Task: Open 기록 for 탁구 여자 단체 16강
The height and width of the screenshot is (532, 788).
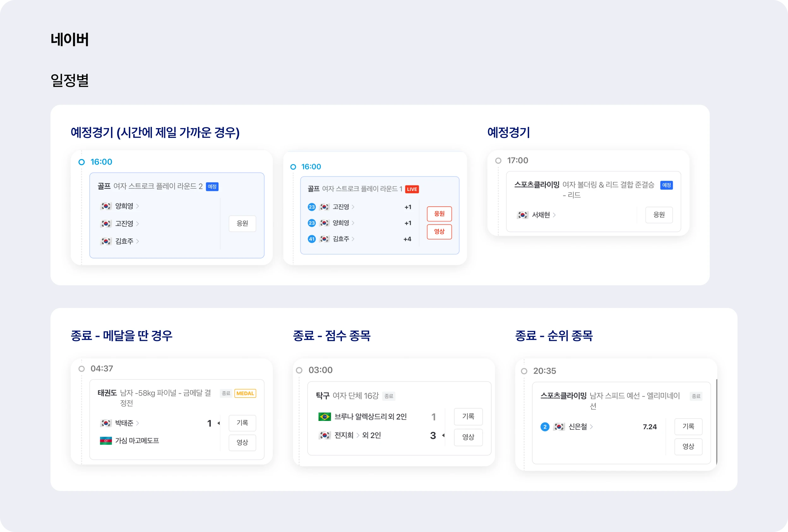Action: pyautogui.click(x=468, y=417)
